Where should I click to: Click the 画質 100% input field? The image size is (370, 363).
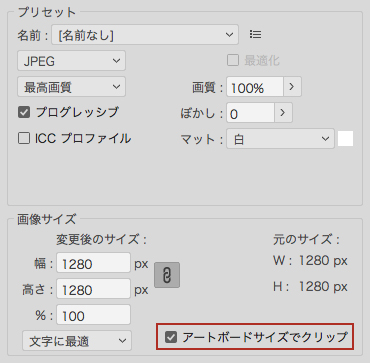(x=255, y=87)
